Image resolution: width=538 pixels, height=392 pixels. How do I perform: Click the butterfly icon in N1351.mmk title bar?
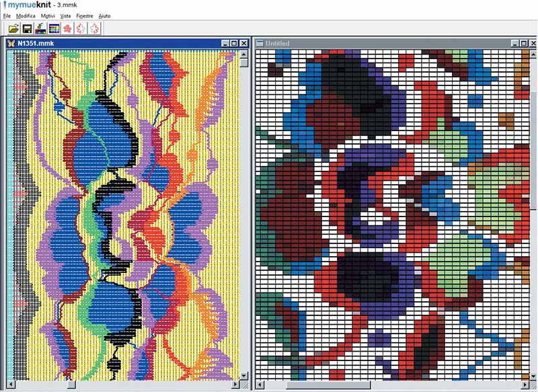click(x=11, y=43)
